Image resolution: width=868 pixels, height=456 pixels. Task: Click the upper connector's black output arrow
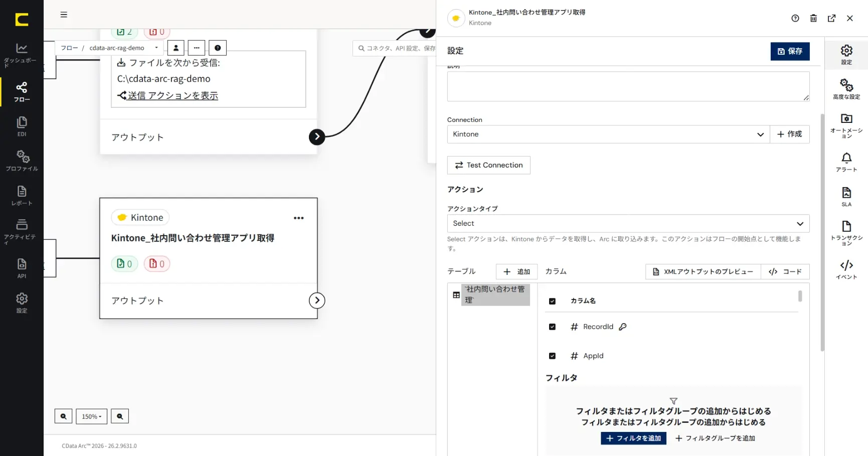tap(317, 137)
